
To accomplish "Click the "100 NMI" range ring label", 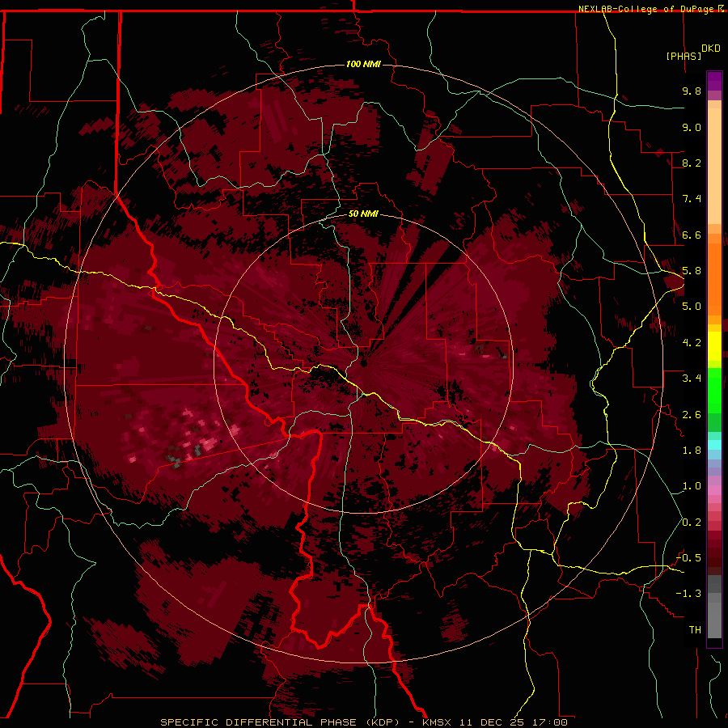I will pyautogui.click(x=363, y=64).
